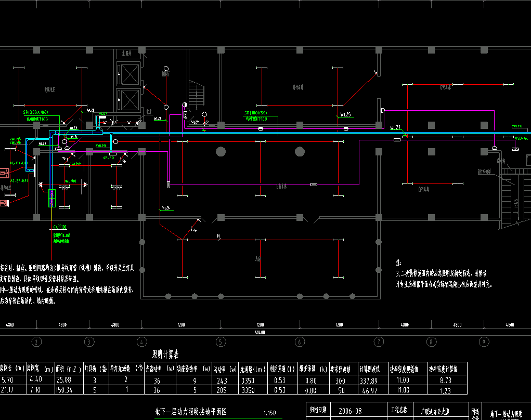
Task: Click the SR(300X100) cable tray label
Action: tap(35, 112)
